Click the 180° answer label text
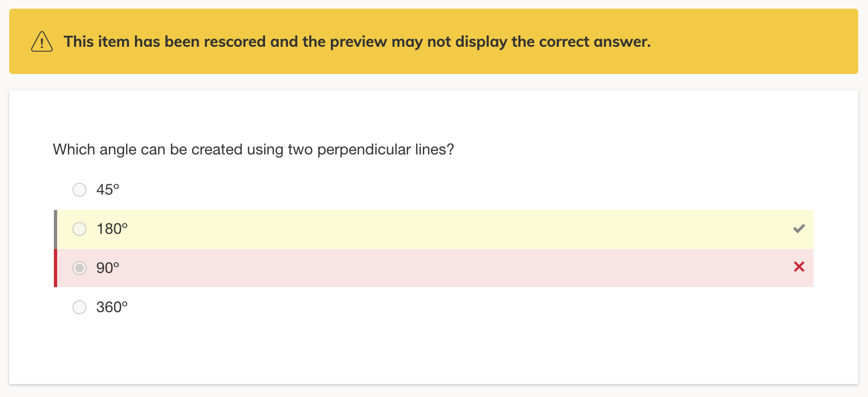The image size is (868, 397). pyautogui.click(x=112, y=229)
